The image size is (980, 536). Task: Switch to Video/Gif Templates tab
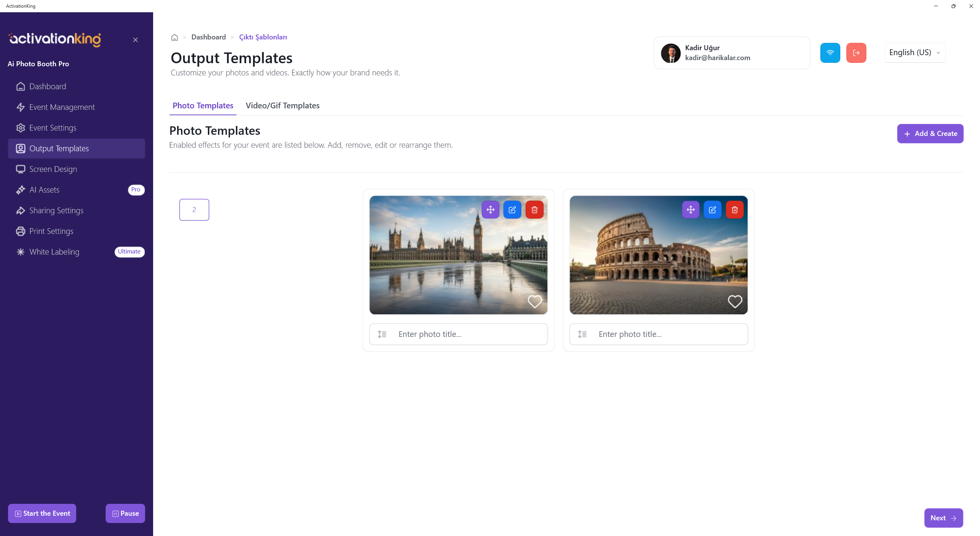pos(283,106)
